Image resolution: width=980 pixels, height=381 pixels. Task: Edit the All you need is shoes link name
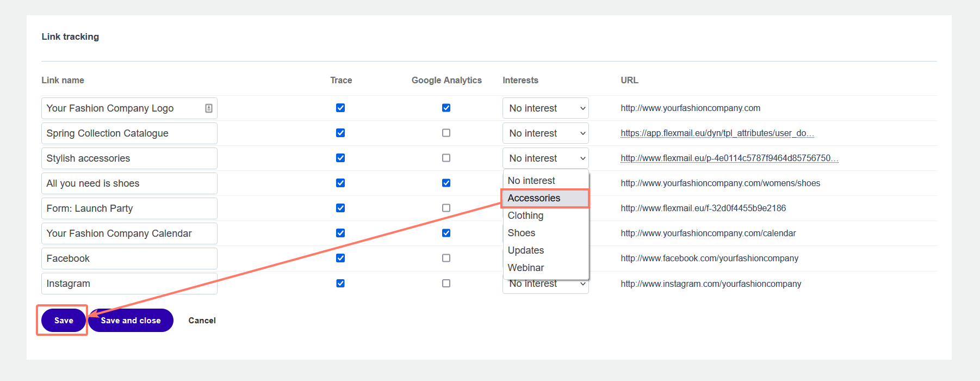129,183
